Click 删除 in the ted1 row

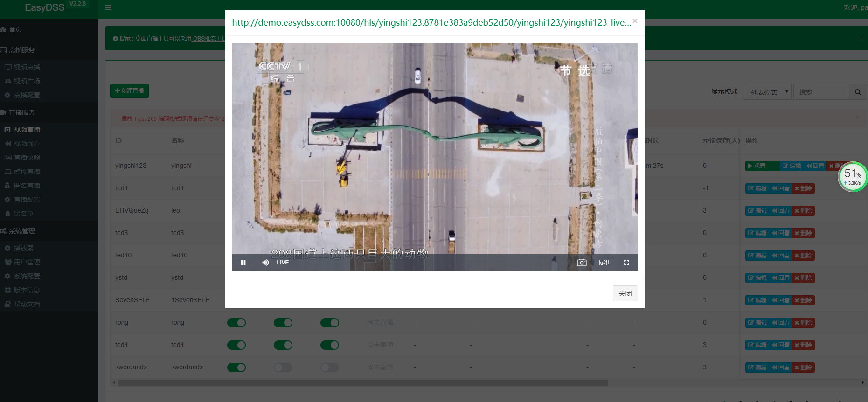coord(803,188)
